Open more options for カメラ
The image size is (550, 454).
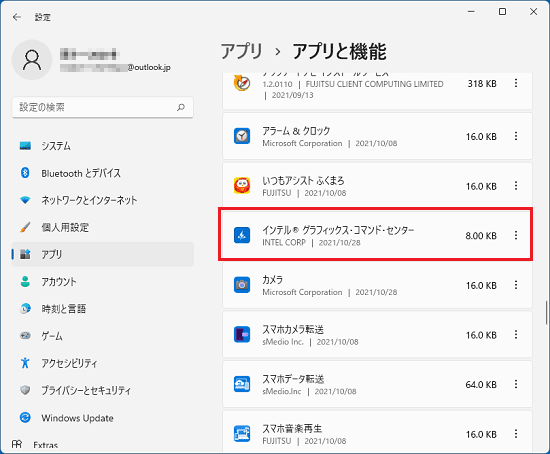pos(516,285)
